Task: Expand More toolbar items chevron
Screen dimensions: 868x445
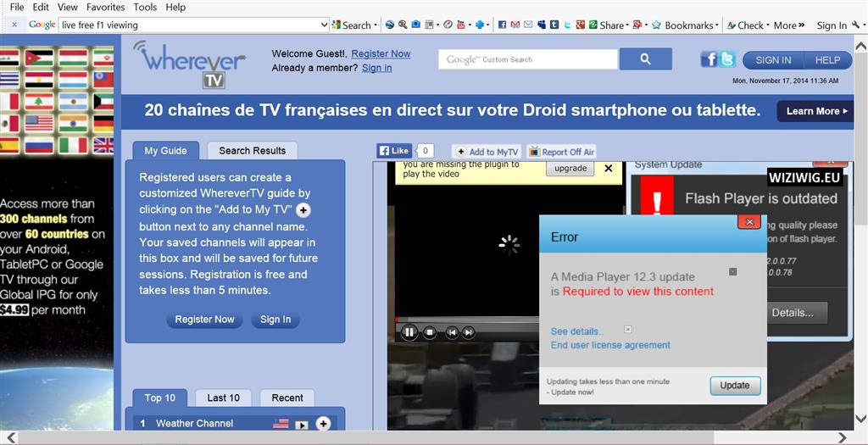Action: point(801,25)
